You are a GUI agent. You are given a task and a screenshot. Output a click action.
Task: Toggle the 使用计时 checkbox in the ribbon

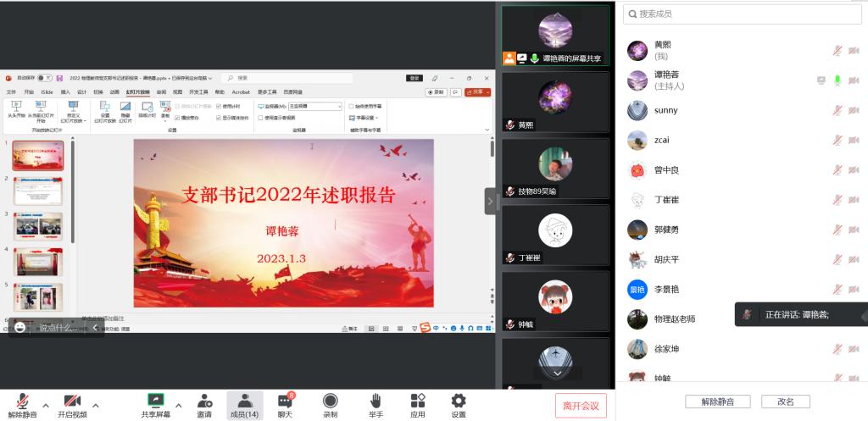click(x=220, y=107)
